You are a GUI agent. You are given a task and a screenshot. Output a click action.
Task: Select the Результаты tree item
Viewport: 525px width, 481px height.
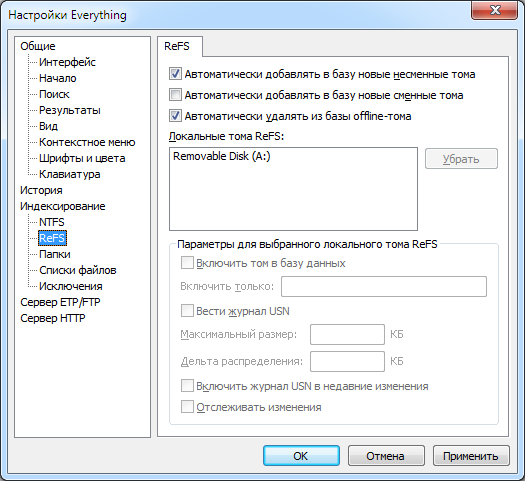70,110
